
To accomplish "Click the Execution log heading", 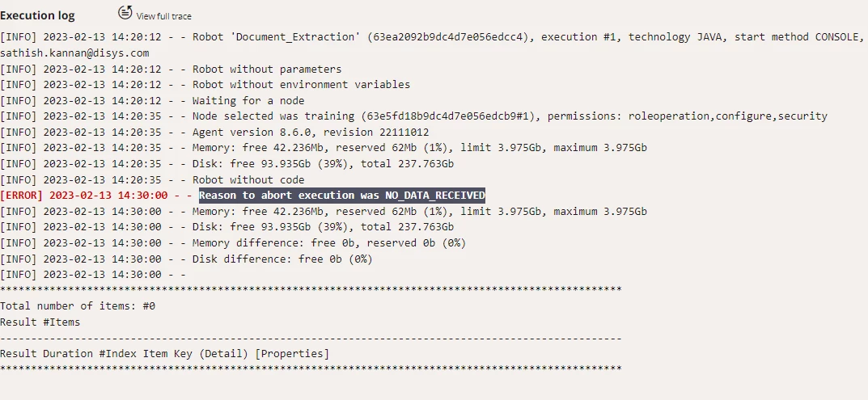I will [37, 16].
